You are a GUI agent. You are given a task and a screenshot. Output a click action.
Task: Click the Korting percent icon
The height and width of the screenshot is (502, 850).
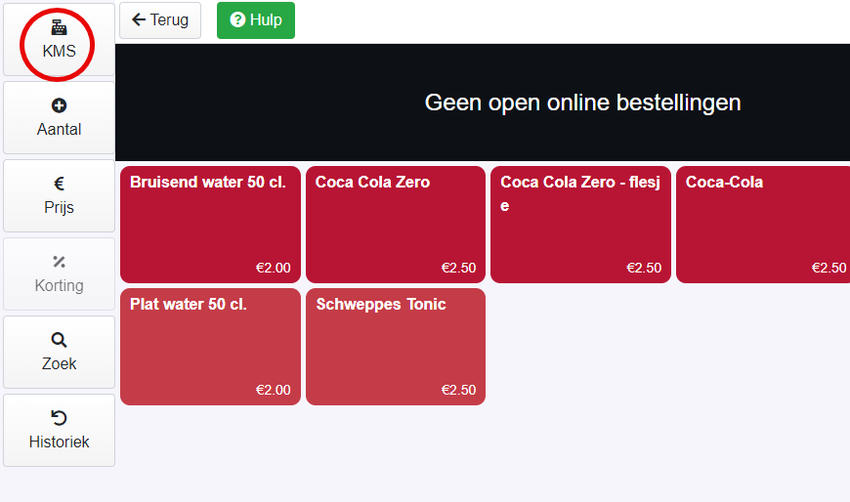(x=59, y=262)
